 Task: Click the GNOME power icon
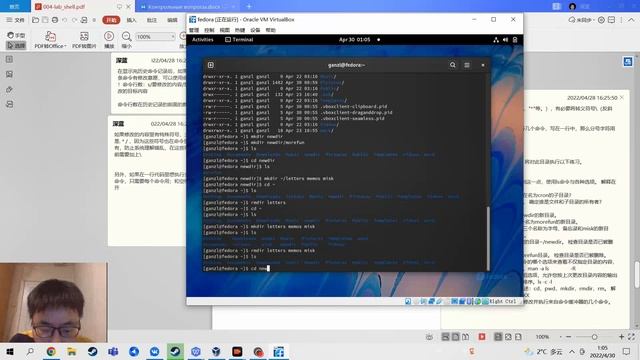tap(515, 40)
